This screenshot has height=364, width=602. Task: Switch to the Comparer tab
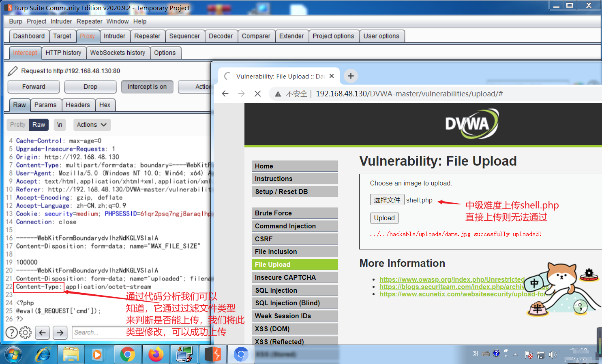click(256, 36)
